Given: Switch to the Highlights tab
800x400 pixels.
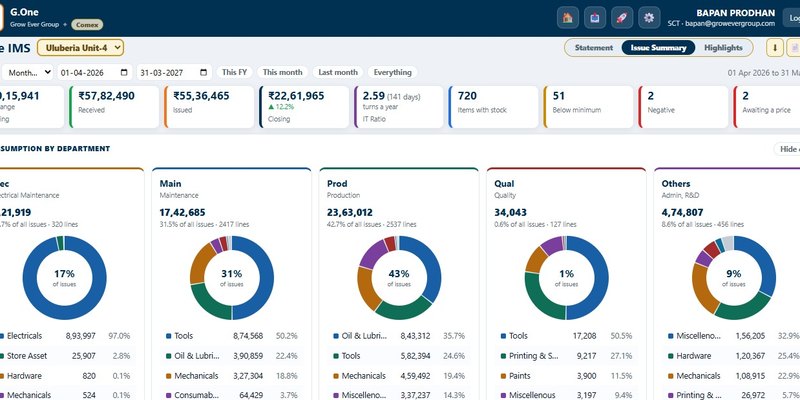Looking at the screenshot, I should pos(723,47).
